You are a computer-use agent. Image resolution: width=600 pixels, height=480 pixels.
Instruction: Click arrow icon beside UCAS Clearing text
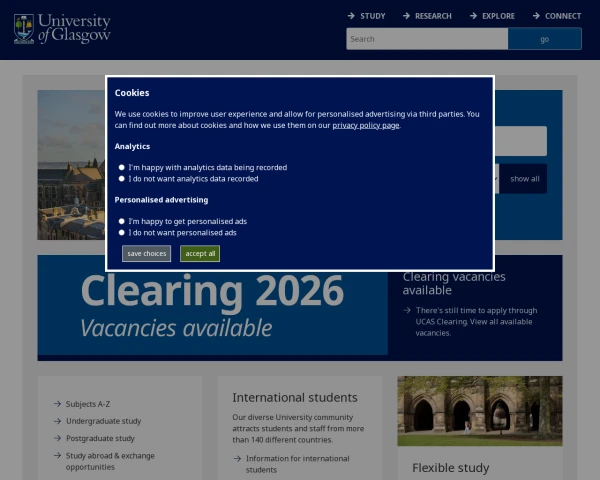click(x=407, y=310)
